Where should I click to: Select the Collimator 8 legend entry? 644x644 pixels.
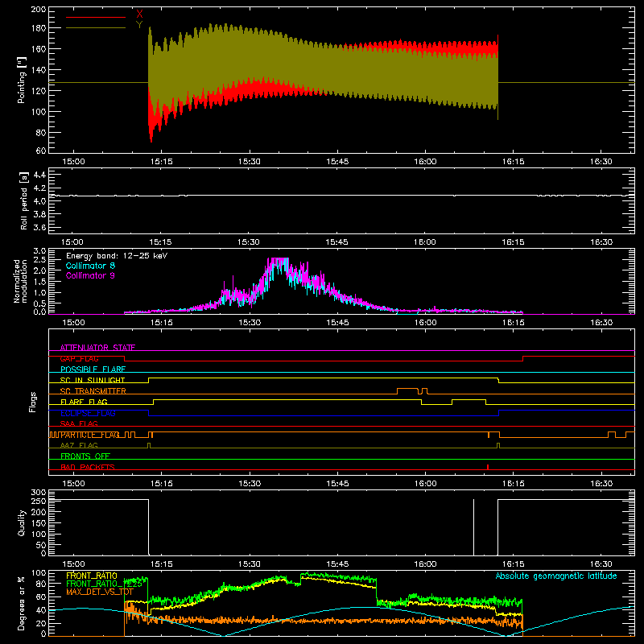click(90, 266)
